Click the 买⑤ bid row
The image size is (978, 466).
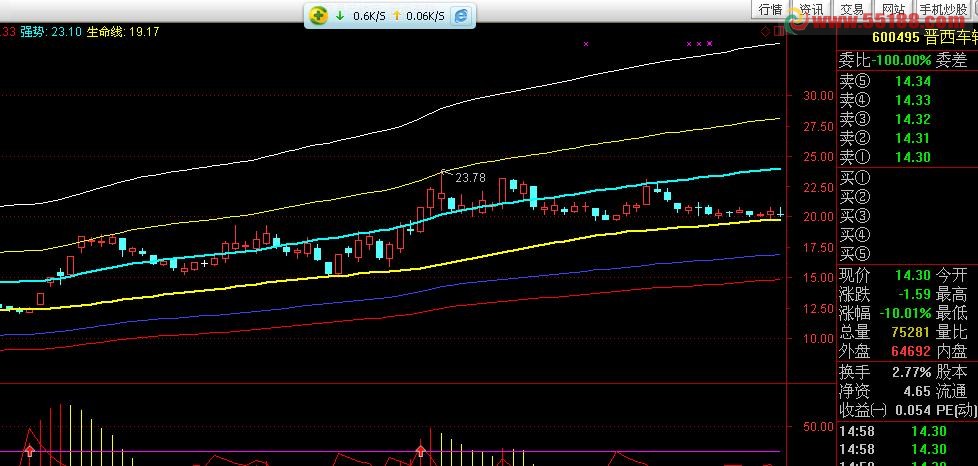908,254
